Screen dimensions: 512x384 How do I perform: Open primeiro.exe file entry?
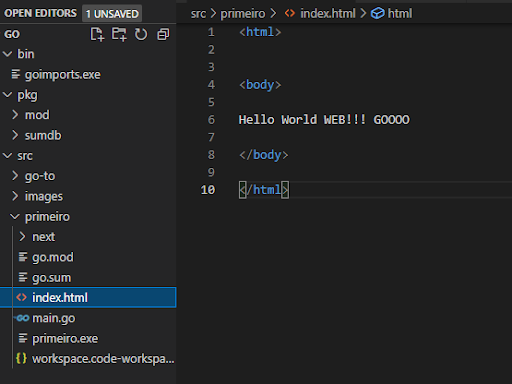tap(88, 338)
